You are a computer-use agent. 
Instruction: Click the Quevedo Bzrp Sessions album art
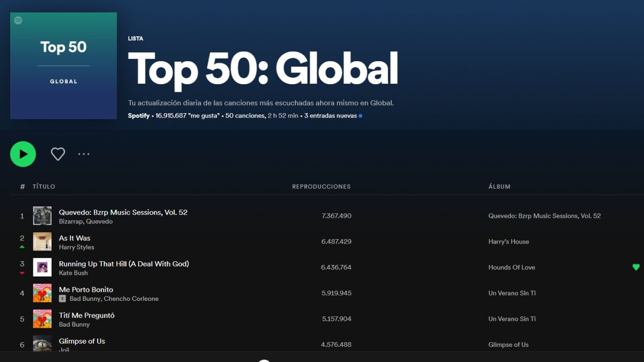42,216
